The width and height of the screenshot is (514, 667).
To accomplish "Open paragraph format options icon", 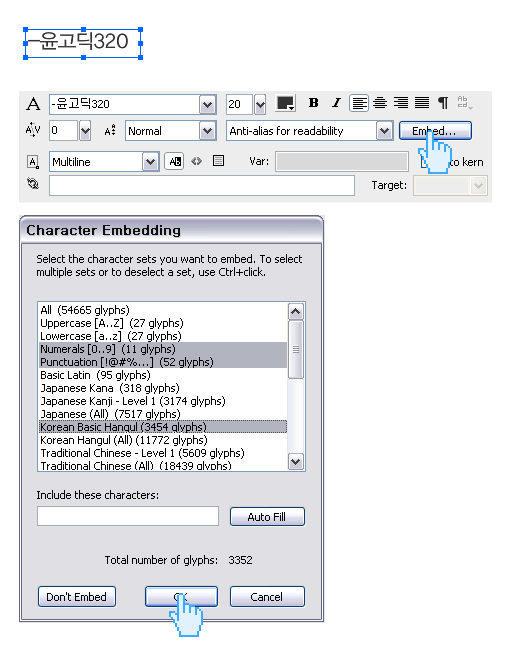I will click(x=443, y=103).
